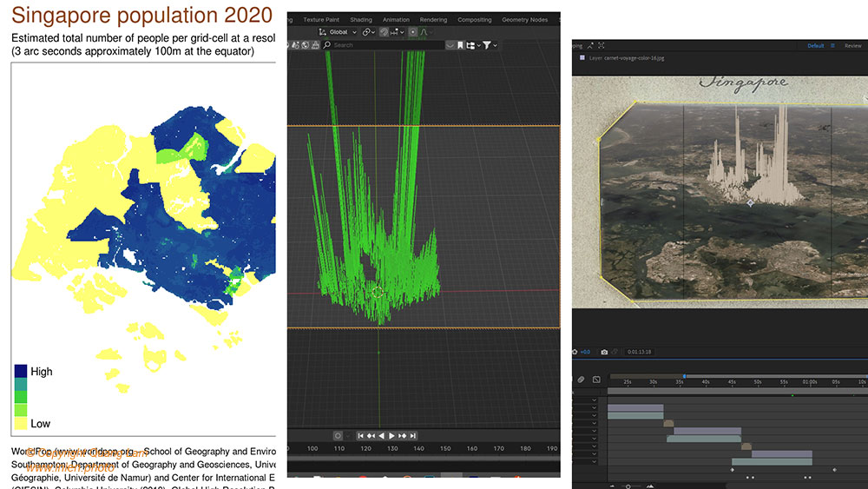The height and width of the screenshot is (489, 868).
Task: Select the first purple layer bar in timeline
Action: coord(635,407)
